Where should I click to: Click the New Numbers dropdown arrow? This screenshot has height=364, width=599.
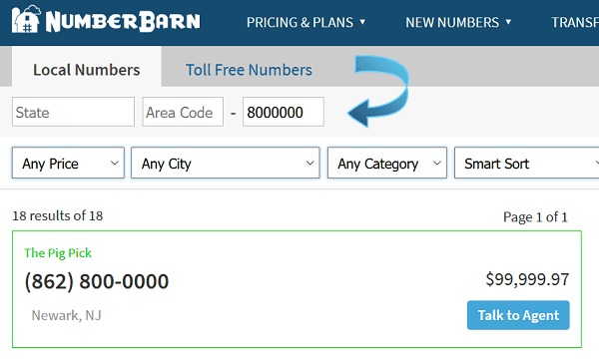508,22
